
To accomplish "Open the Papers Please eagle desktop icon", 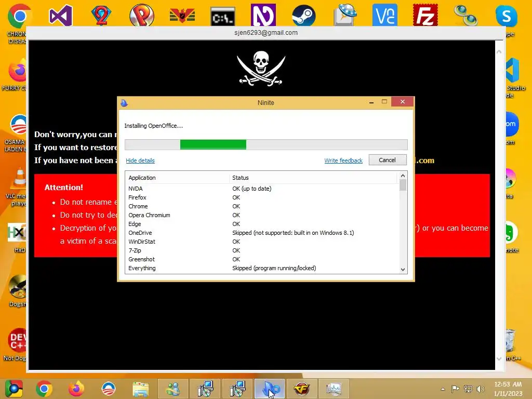I will click(x=182, y=16).
